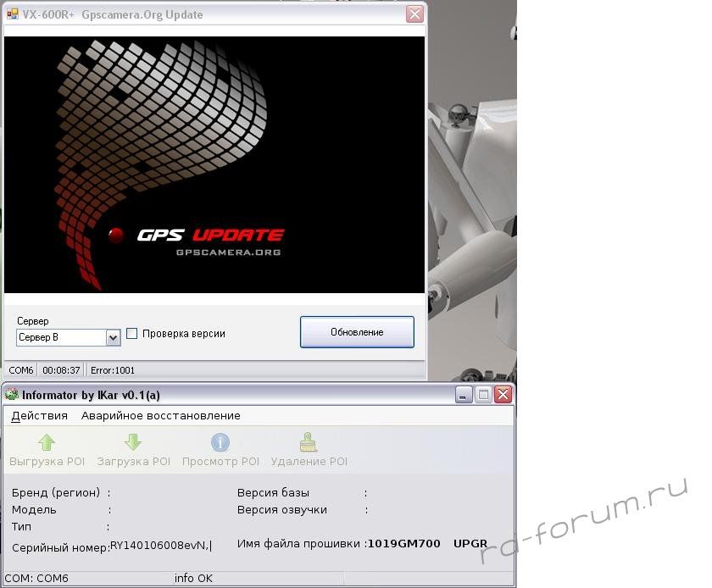The height and width of the screenshot is (588, 712).
Task: Expand the Сервер dropdown arrow
Action: 113,337
